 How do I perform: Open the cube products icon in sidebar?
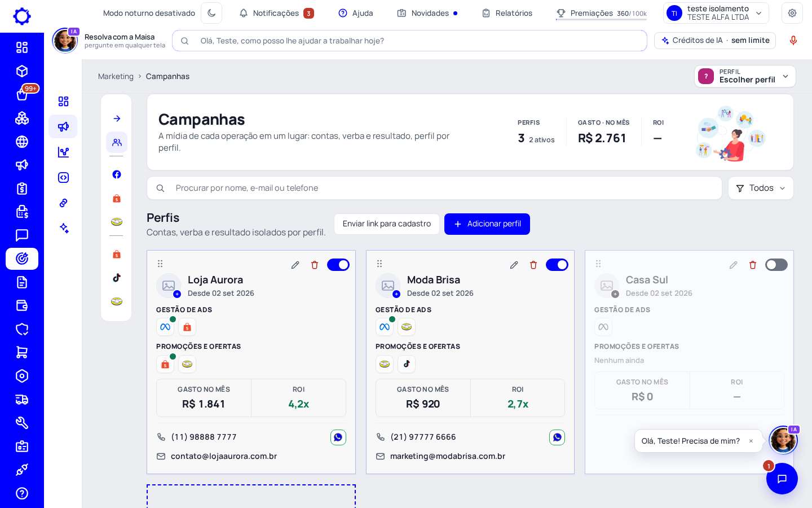tap(22, 71)
